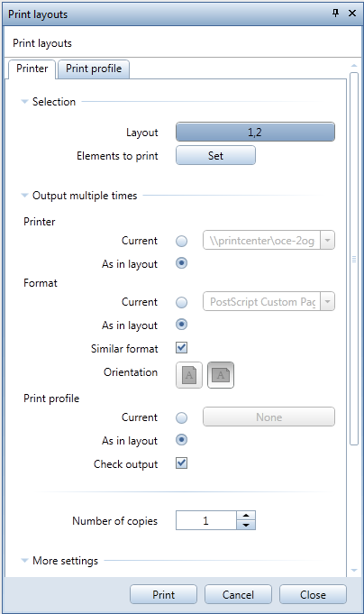Click the Layout button showing 1,2
This screenshot has width=364, height=614.
tap(255, 132)
